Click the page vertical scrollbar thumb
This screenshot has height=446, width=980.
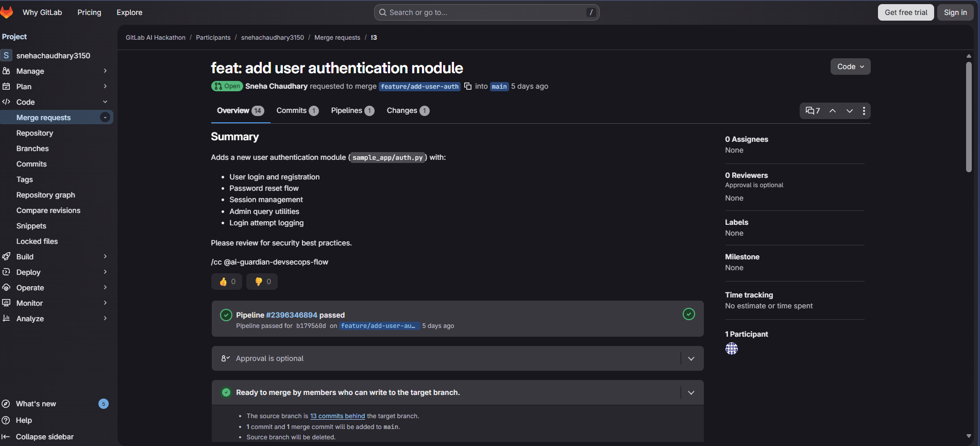(x=969, y=117)
